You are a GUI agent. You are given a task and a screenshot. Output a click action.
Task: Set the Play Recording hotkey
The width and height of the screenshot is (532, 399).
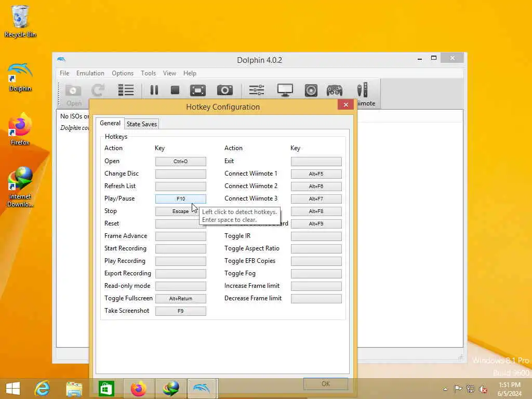(x=180, y=261)
